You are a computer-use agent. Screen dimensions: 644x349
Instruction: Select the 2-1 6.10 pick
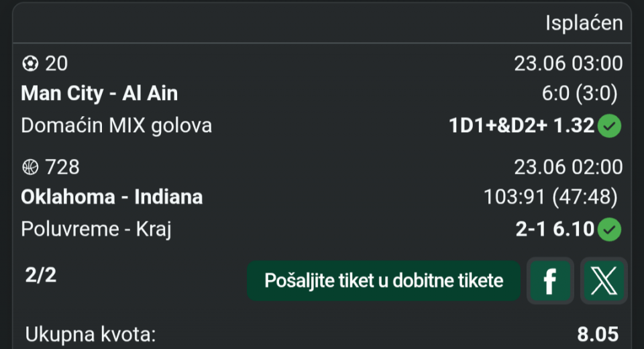(555, 230)
